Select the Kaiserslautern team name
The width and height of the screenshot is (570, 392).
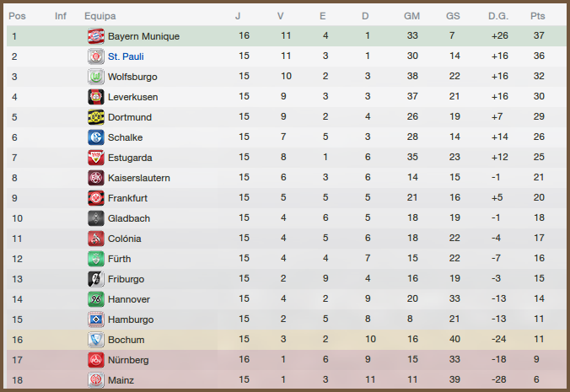[138, 178]
